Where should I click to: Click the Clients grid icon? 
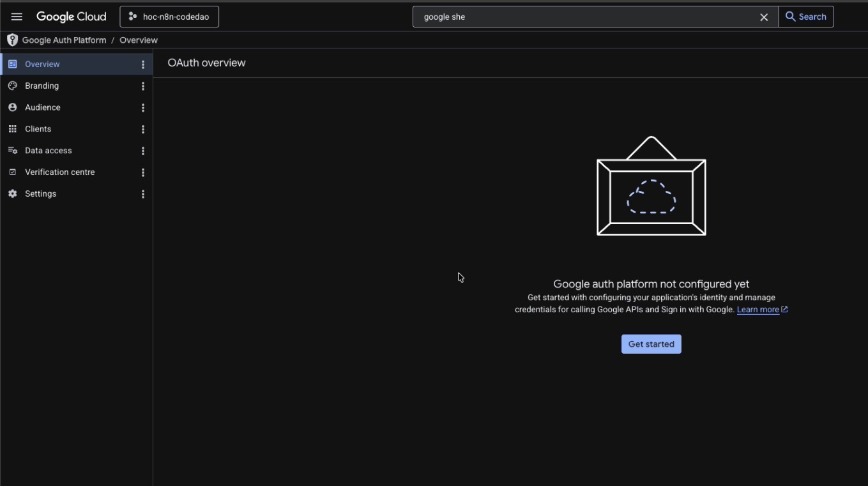coord(12,129)
